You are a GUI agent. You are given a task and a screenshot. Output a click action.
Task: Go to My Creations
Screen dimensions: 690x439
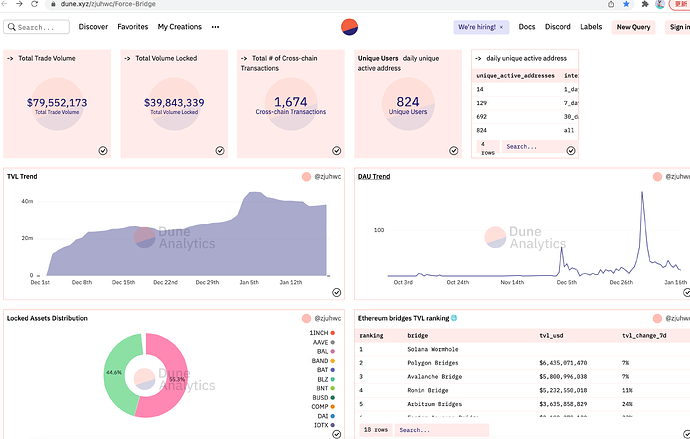point(180,27)
